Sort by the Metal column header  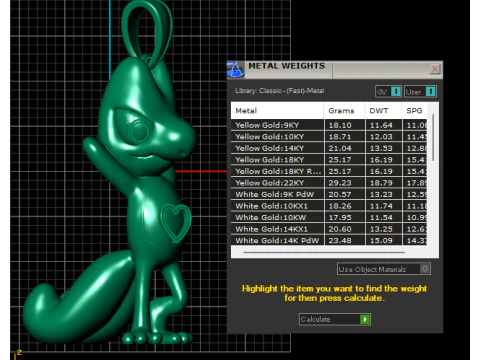(x=277, y=111)
